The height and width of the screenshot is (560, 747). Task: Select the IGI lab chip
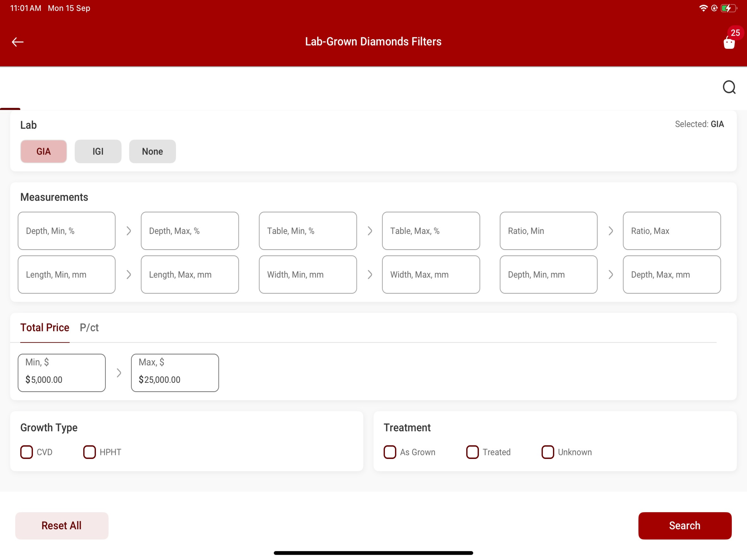point(98,151)
